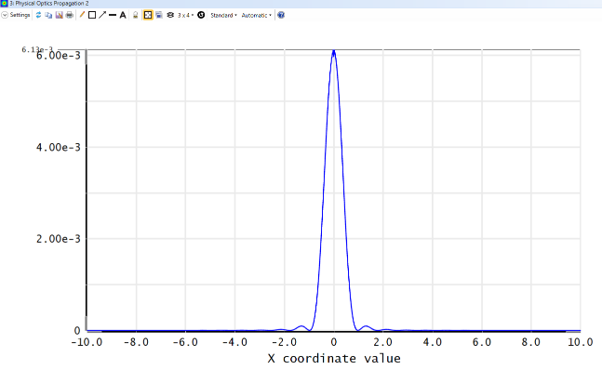Screen dimensions: 602x370
Task: Click the 6.00e-3 y-axis label
Action: pos(58,56)
